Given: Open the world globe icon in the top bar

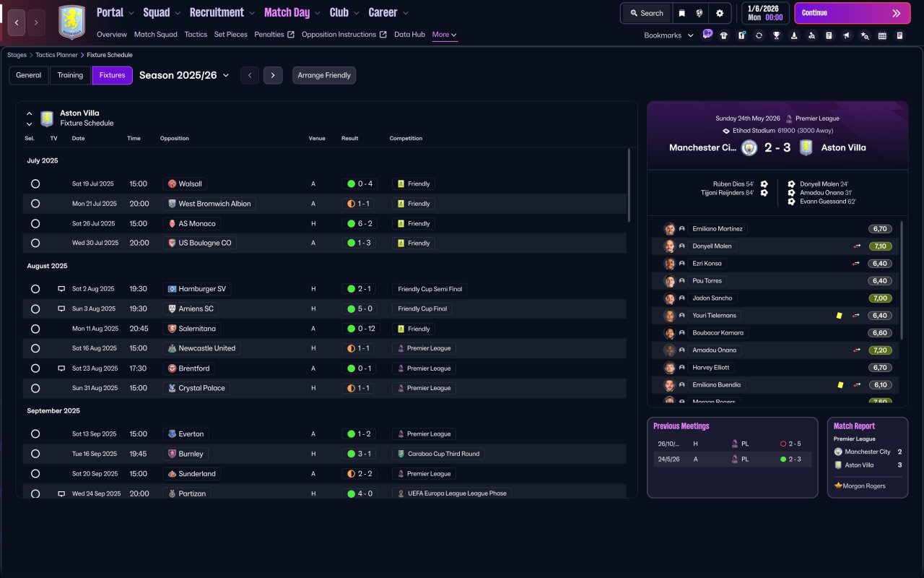Looking at the screenshot, I should click(699, 13).
